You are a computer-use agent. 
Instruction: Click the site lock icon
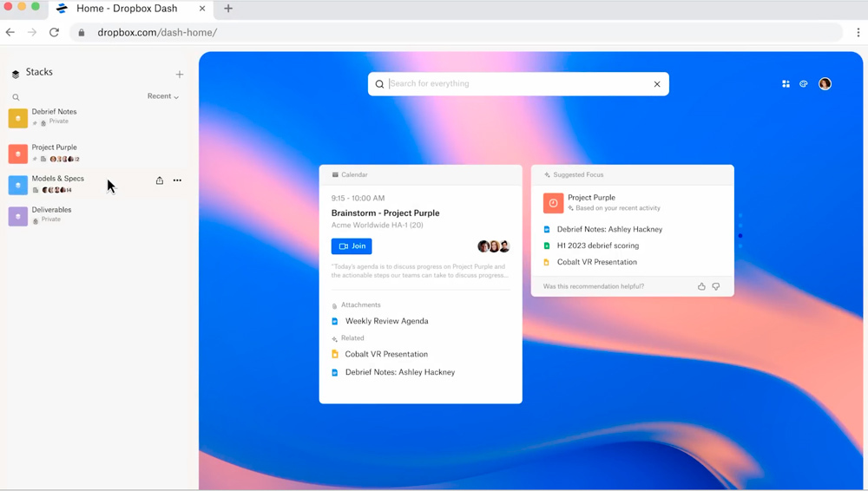[82, 33]
